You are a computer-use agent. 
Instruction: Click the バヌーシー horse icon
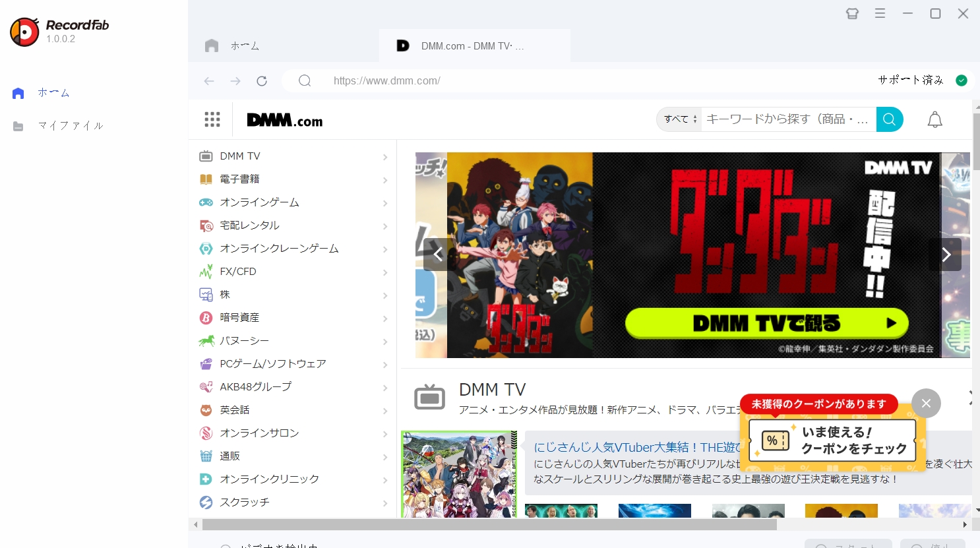206,341
